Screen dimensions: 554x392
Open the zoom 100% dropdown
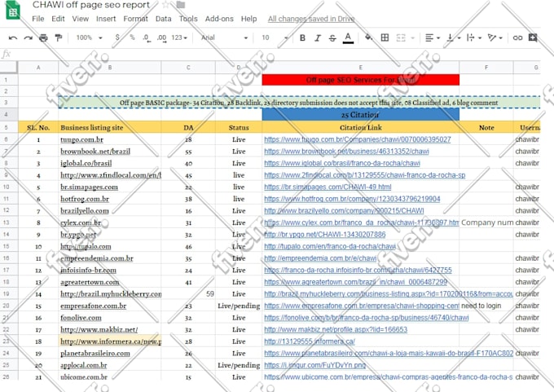coord(90,37)
